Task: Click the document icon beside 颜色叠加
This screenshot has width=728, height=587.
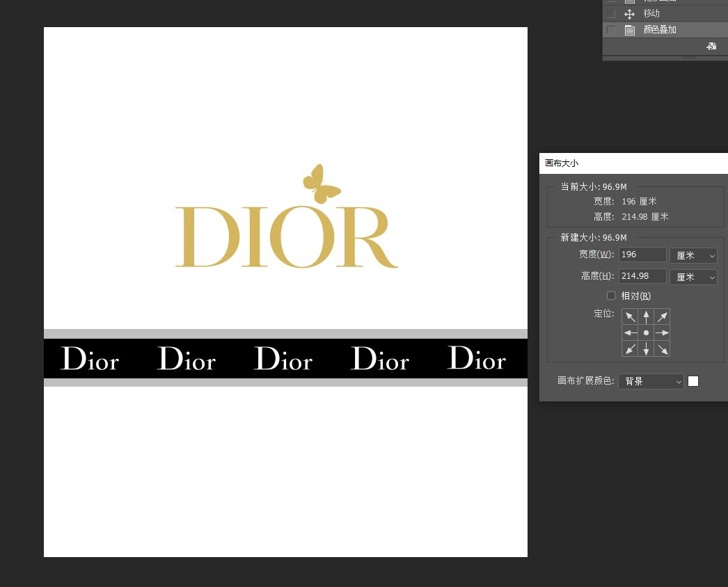Action: click(630, 30)
